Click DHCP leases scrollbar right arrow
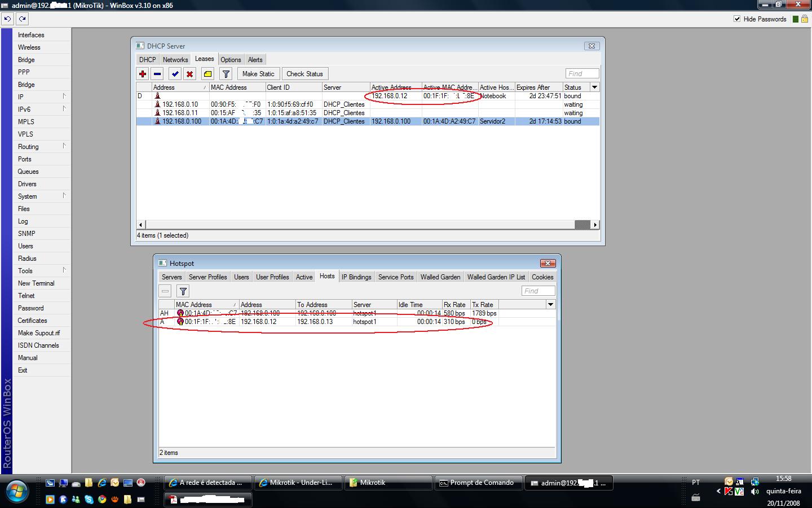The width and height of the screenshot is (812, 508). click(x=595, y=225)
